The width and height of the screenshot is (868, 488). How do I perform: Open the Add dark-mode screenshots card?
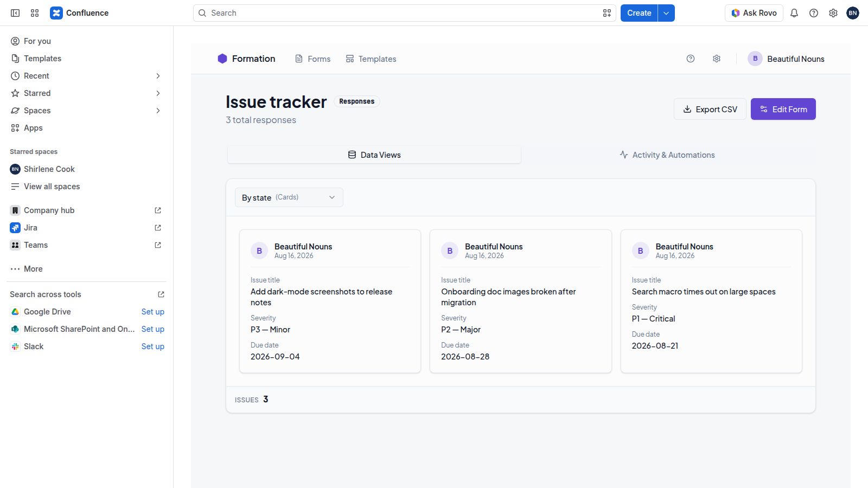pos(330,301)
